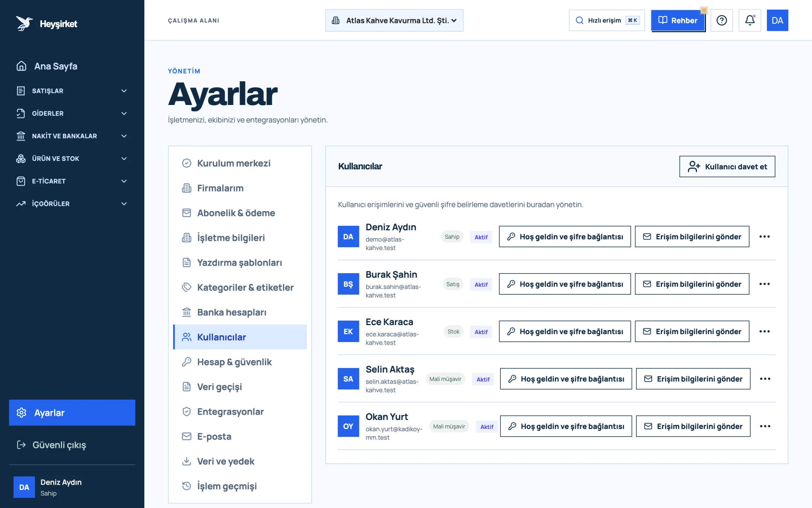Expand the SATIŞLAR section
Screen dimensions: 812x508
point(72,91)
